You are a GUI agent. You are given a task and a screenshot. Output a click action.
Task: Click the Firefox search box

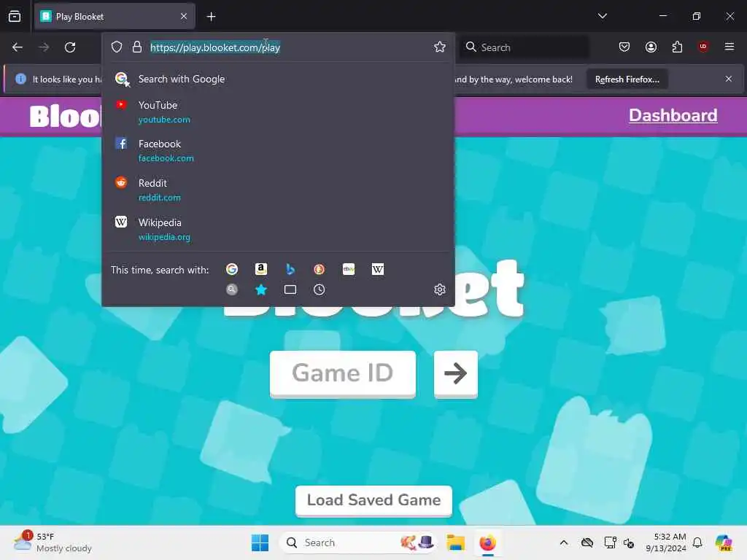(x=524, y=47)
